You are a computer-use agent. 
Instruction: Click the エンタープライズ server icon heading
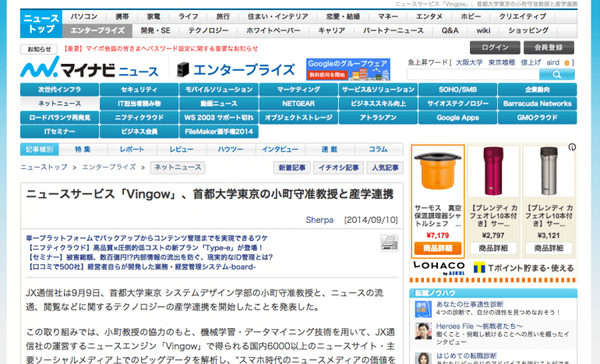(235, 69)
